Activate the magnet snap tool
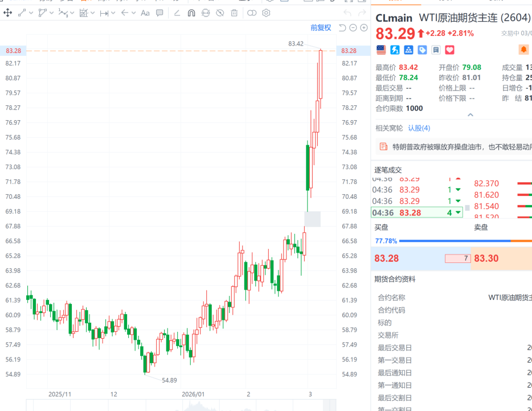532x411 pixels. coord(191,13)
